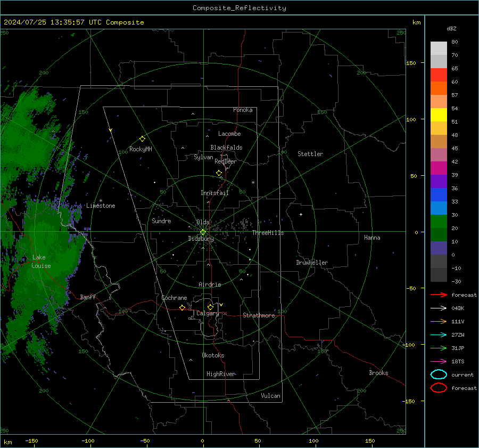Select the Sylvan label

(x=203, y=157)
